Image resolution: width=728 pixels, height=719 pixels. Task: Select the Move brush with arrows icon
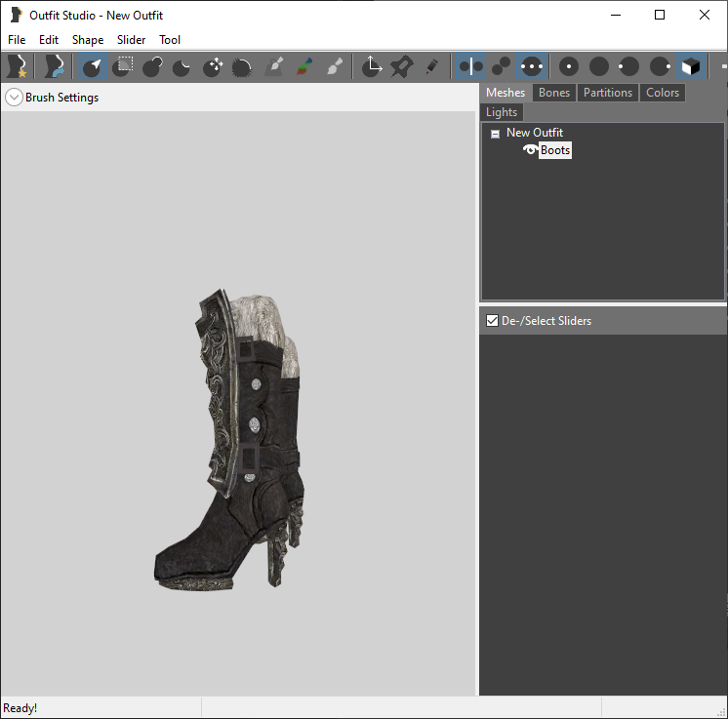click(x=213, y=67)
